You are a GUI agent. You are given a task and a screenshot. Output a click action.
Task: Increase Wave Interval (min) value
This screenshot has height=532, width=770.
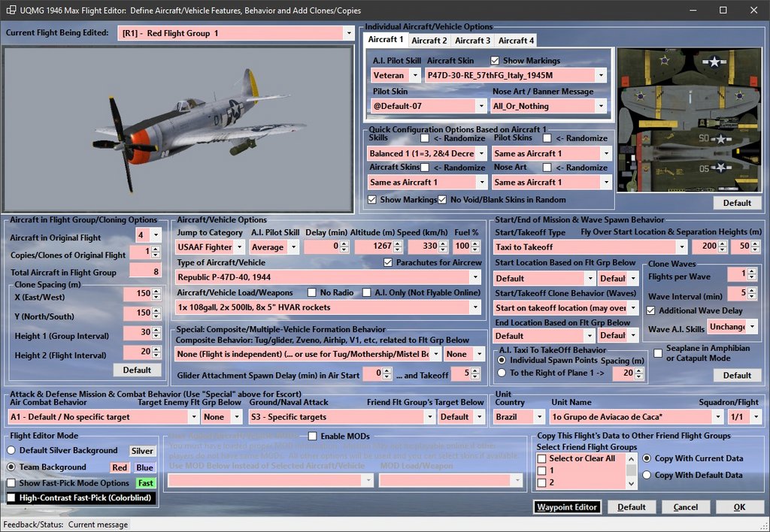(752, 291)
